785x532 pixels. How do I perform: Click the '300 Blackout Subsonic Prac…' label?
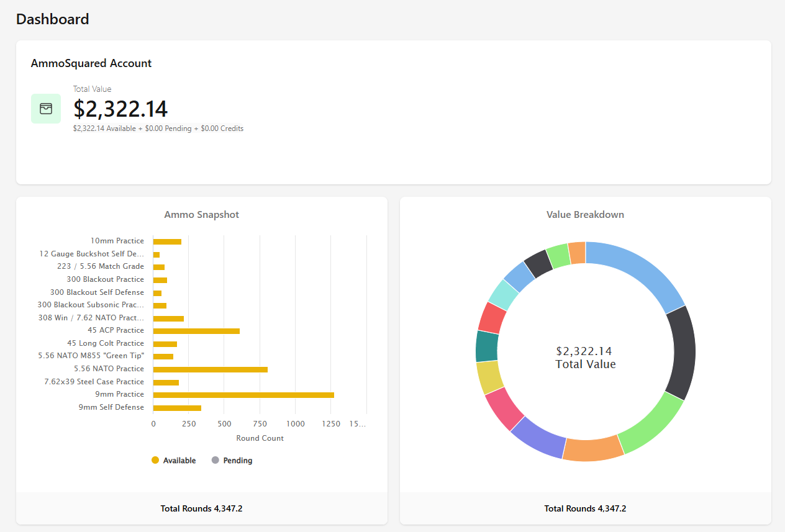tap(91, 305)
